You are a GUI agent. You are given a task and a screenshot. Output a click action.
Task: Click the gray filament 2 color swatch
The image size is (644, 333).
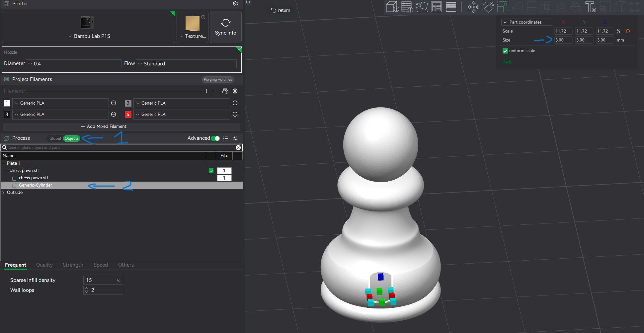point(128,103)
